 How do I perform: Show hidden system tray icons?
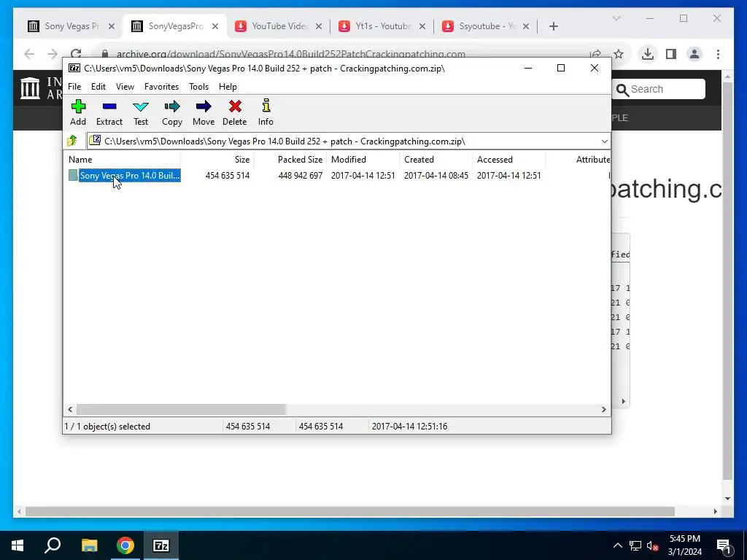(617, 545)
